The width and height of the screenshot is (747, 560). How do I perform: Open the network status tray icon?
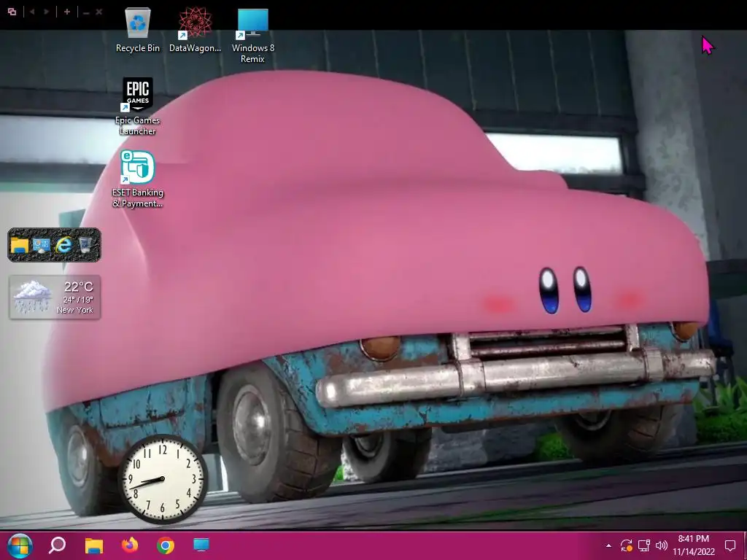click(644, 545)
